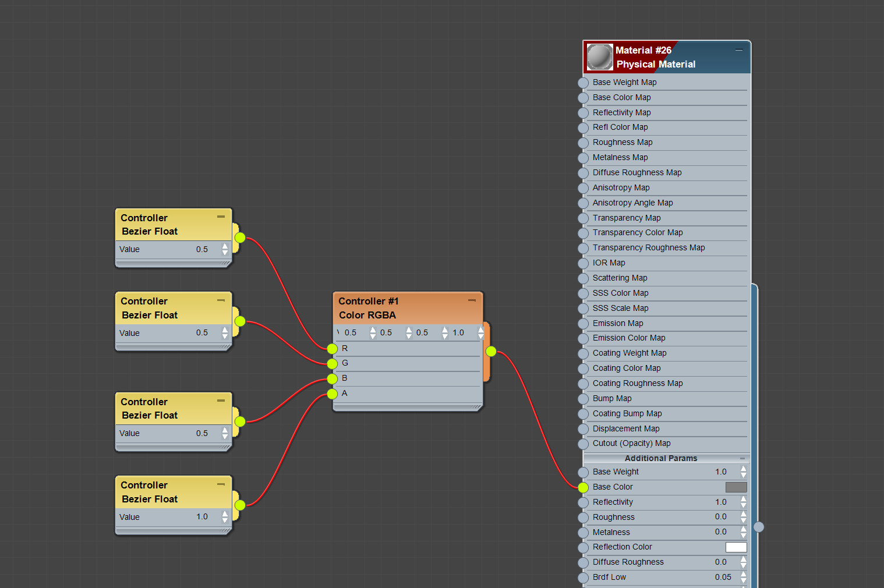884x588 pixels.
Task: Click the Material #26 output socket
Action: (x=759, y=527)
